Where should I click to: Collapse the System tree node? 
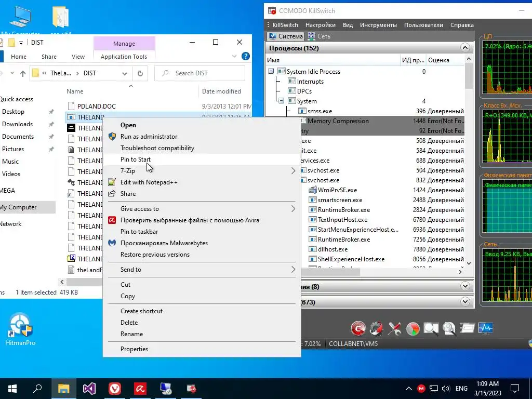pyautogui.click(x=281, y=101)
